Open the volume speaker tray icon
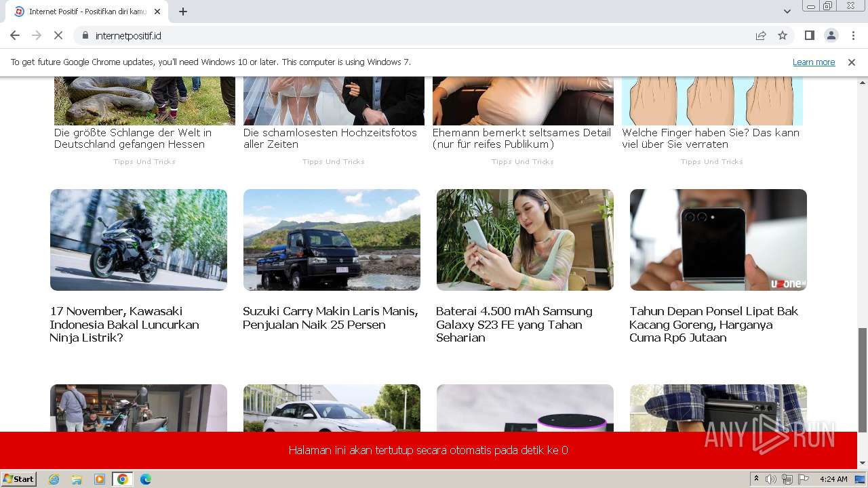This screenshot has height=488, width=868. pos(771,479)
